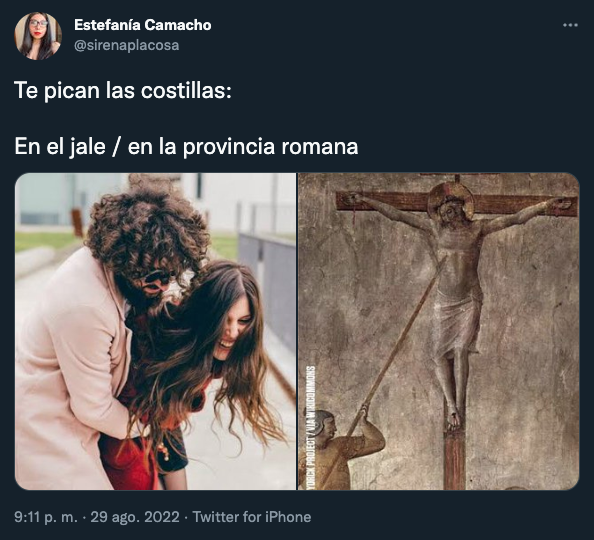
Task: Click the 9:11 p. m. timestamp
Action: pyautogui.click(x=46, y=517)
